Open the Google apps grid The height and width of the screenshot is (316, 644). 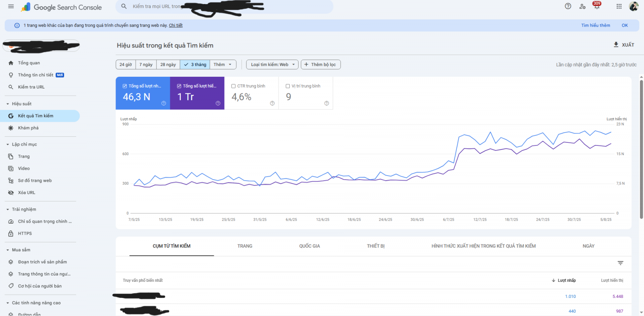tap(619, 6)
